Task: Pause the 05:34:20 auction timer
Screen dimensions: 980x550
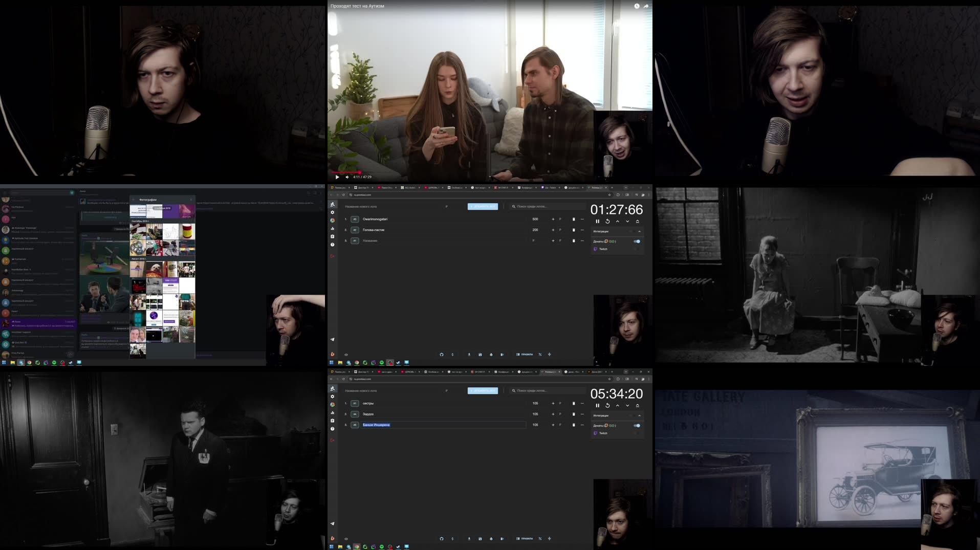Action: click(x=597, y=406)
